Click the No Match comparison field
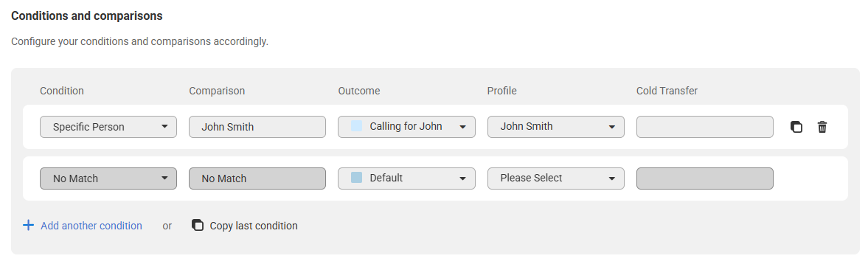This screenshot has height=267, width=868. pyautogui.click(x=257, y=178)
